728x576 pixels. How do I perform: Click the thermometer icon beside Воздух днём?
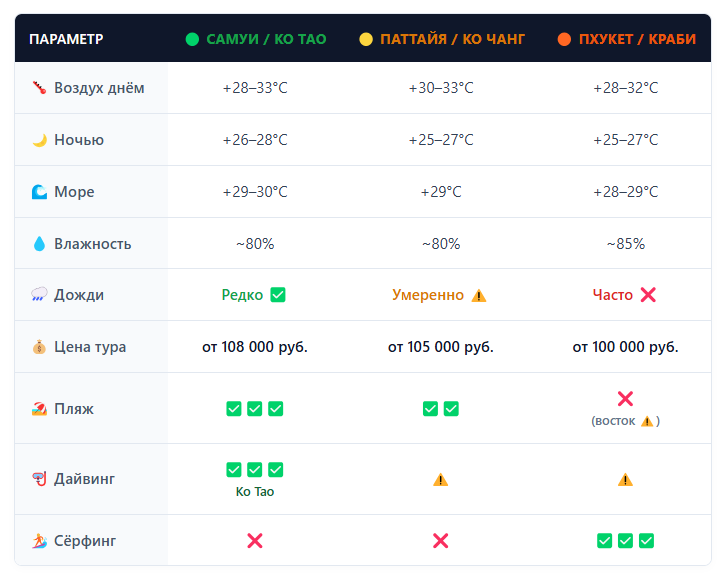[x=39, y=88]
